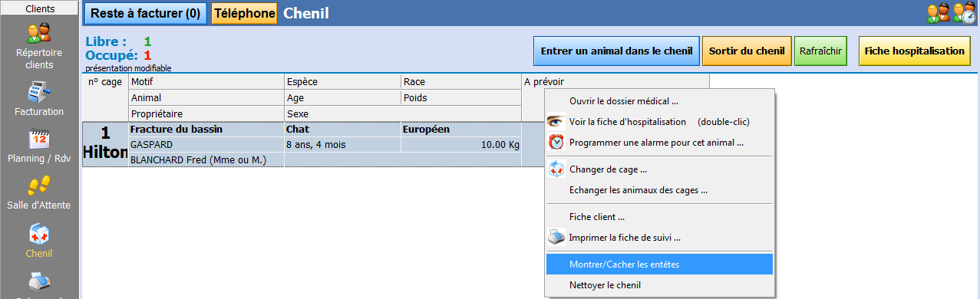Choose Ouvrir le dossier médical
The width and height of the screenshot is (980, 299).
660,101
